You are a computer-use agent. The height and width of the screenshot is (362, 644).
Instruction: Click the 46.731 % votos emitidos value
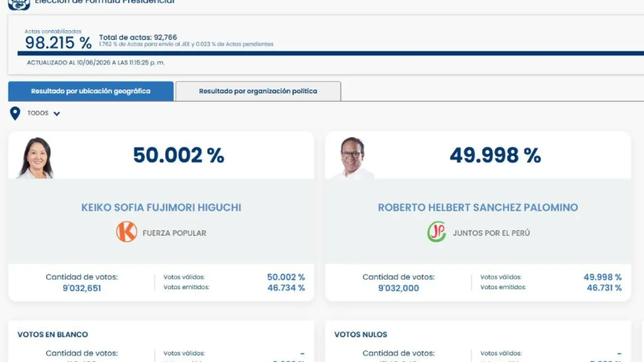[604, 288]
